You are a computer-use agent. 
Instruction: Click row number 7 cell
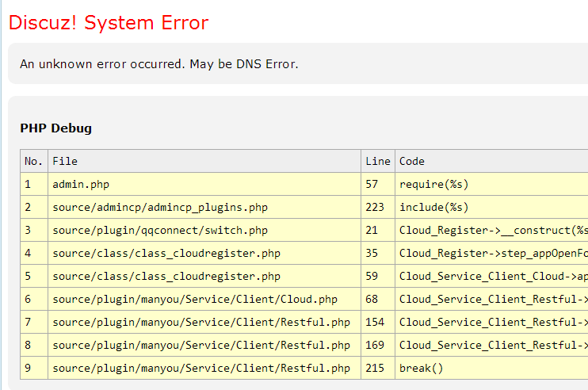tap(34, 322)
